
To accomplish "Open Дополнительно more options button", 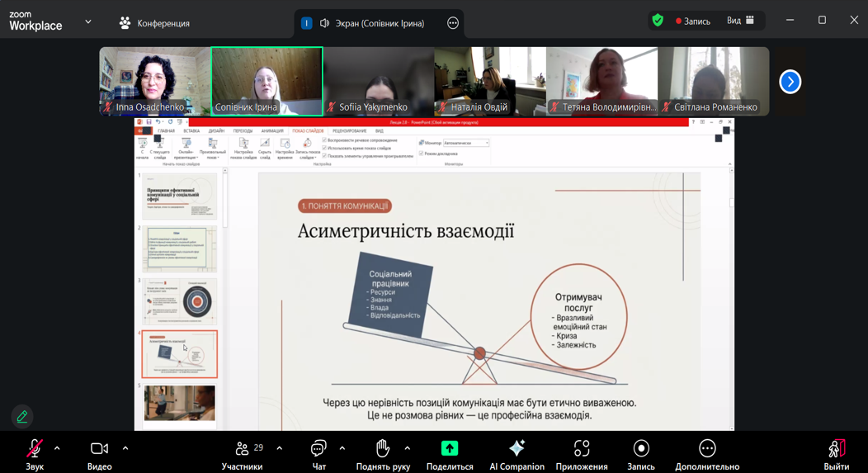I will coord(707,448).
